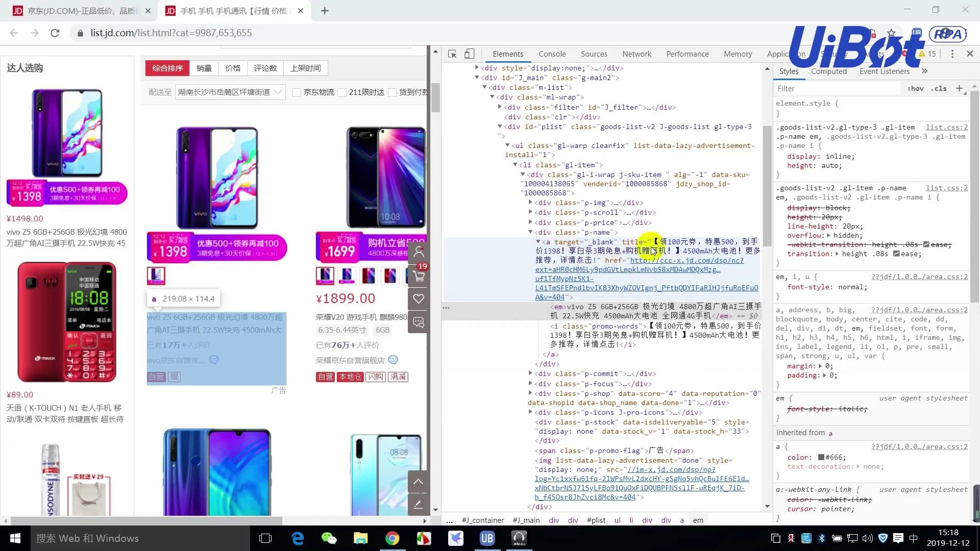Click the browser forward arrow
The height and width of the screenshot is (551, 980).
point(34,33)
